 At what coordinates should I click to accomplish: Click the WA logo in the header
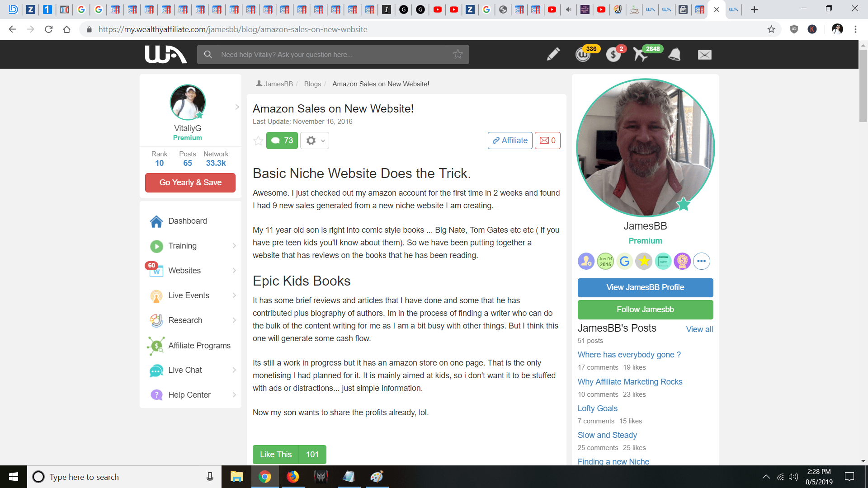coord(165,54)
